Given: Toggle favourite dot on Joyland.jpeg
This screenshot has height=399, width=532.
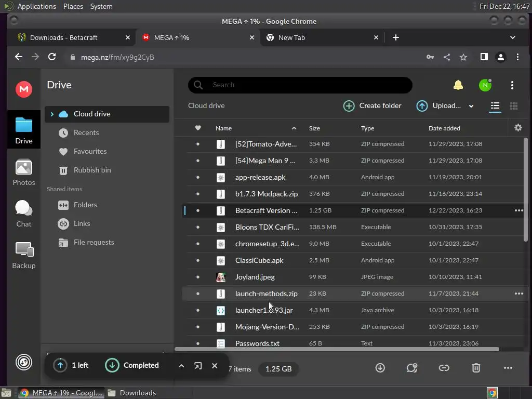Looking at the screenshot, I should pos(198,277).
